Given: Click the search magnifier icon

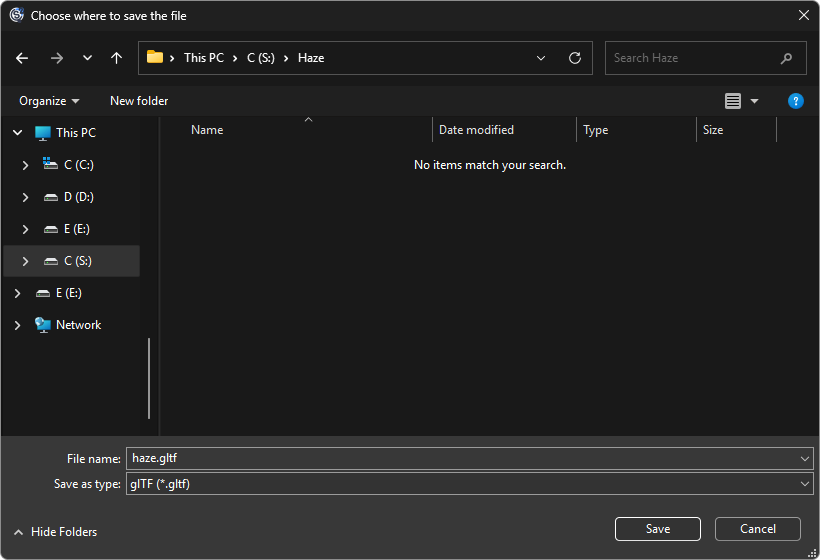Looking at the screenshot, I should click(786, 58).
